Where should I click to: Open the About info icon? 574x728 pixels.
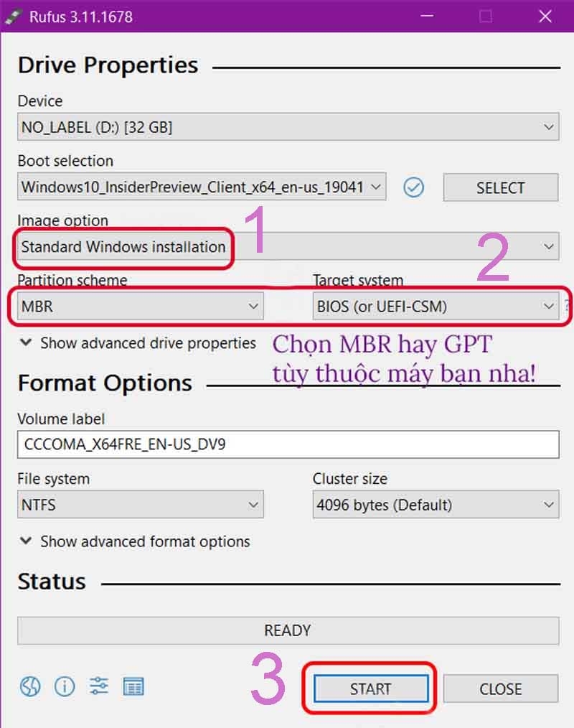point(65,686)
